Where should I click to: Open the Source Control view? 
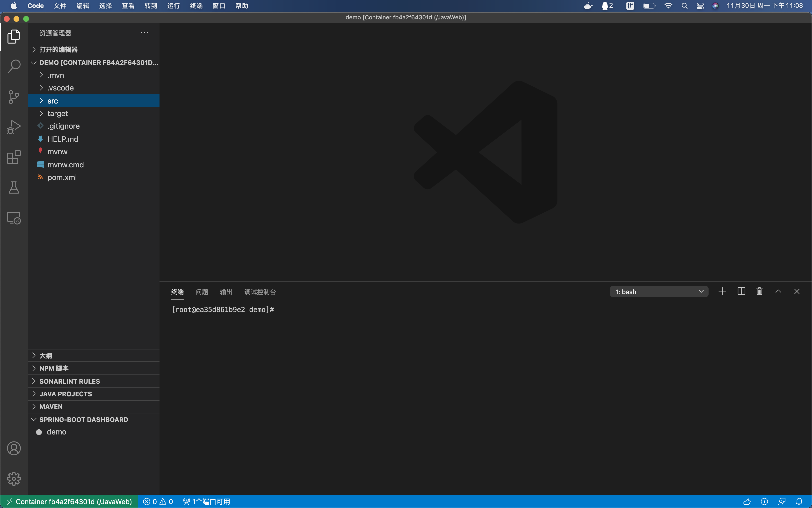[14, 97]
